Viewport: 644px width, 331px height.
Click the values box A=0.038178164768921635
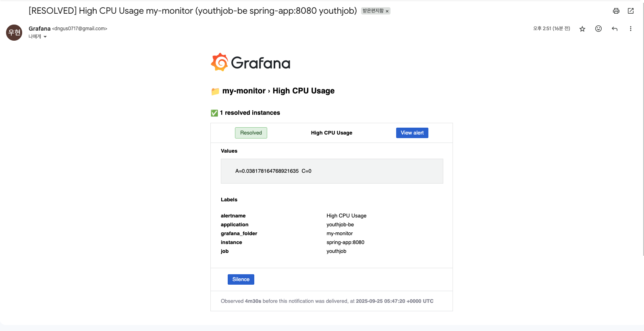pyautogui.click(x=332, y=171)
